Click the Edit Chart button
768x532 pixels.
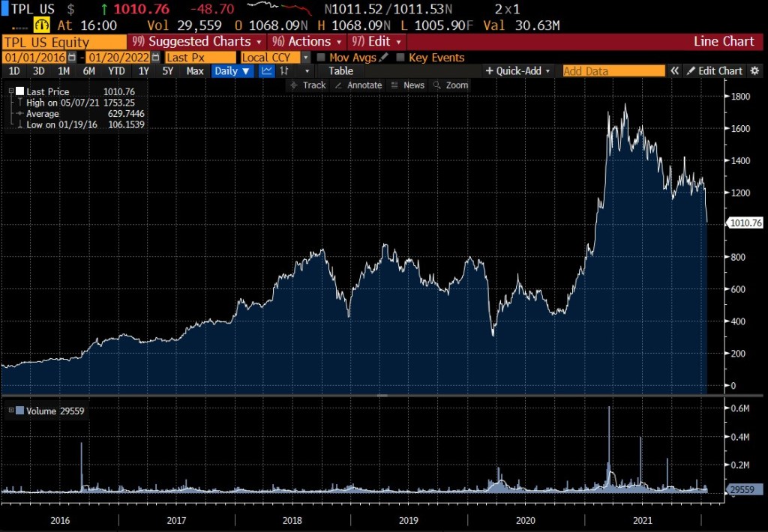[x=715, y=71]
